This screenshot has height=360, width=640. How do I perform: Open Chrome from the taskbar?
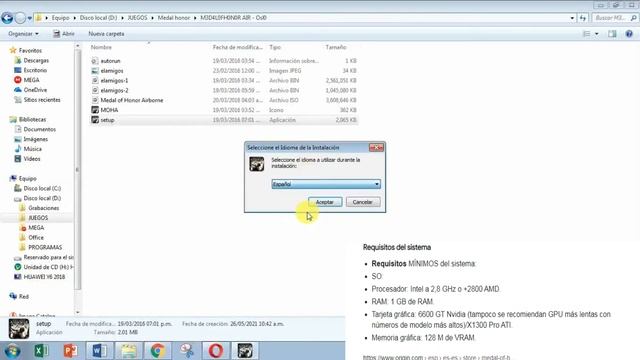point(158,351)
